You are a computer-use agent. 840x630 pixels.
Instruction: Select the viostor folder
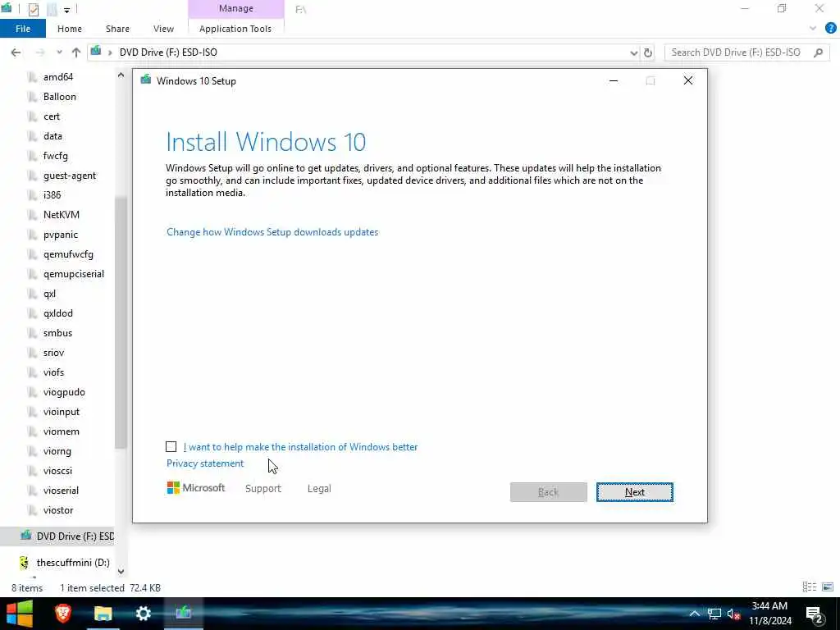click(58, 510)
